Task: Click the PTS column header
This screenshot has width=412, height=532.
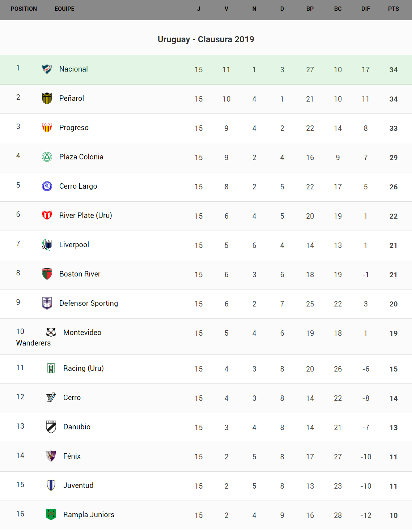Action: click(x=394, y=9)
